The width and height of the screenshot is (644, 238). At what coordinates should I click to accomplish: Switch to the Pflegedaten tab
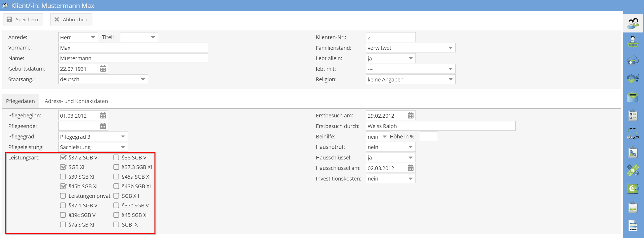click(21, 101)
